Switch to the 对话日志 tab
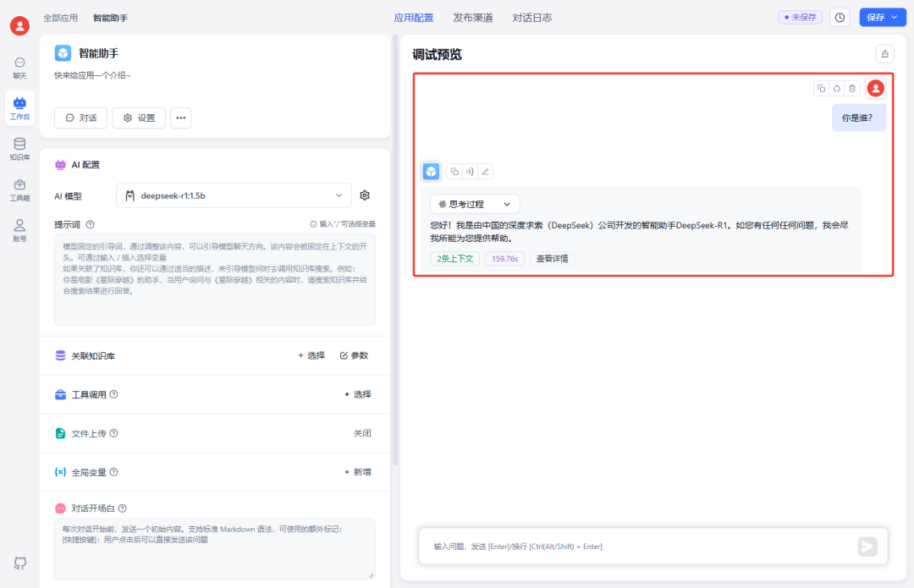 (532, 17)
